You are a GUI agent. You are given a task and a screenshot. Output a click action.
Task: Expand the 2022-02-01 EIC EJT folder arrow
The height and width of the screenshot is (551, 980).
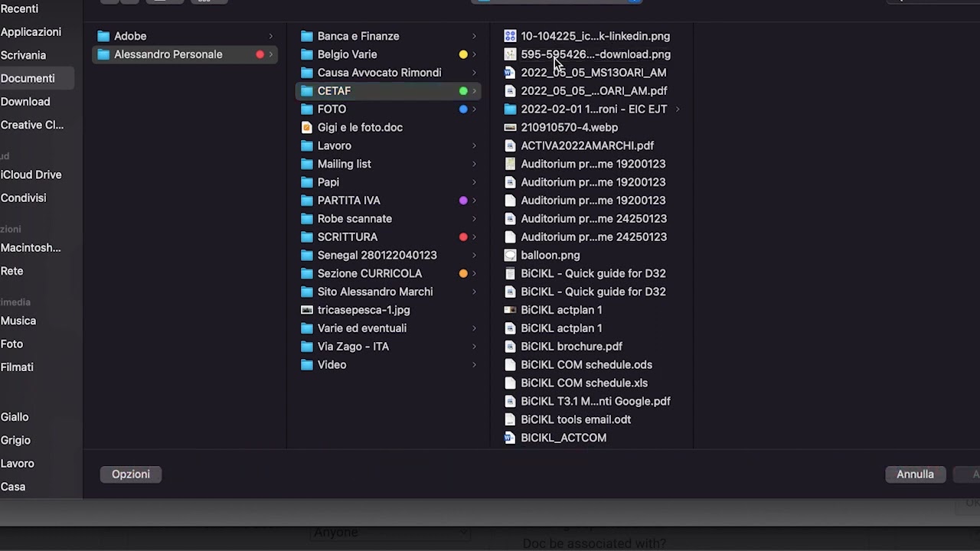coord(678,109)
